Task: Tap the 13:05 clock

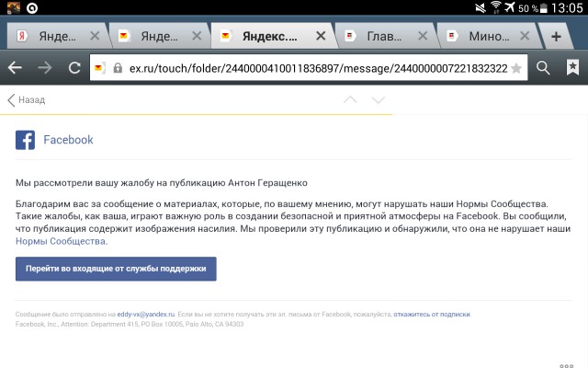Action: (567, 7)
